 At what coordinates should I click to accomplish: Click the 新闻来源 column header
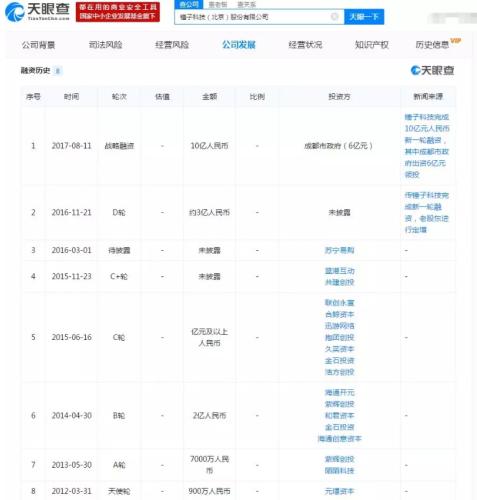(428, 97)
